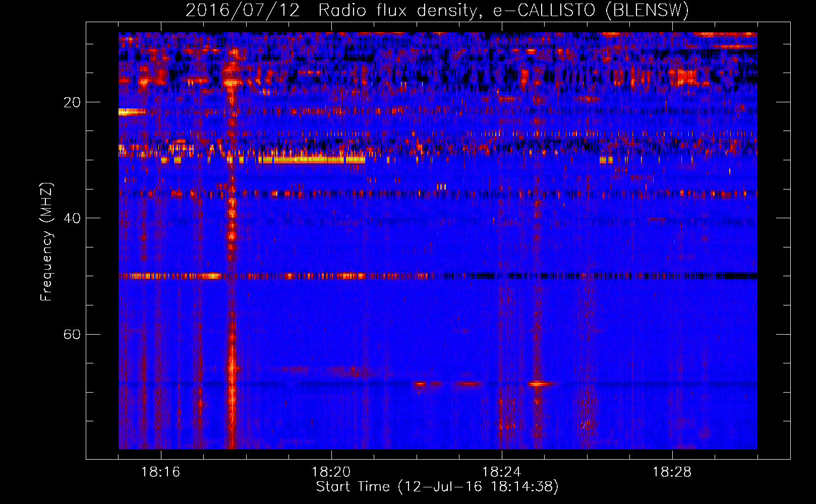816x504 pixels.
Task: Click the '18:16' time tick label
Action: point(160,472)
